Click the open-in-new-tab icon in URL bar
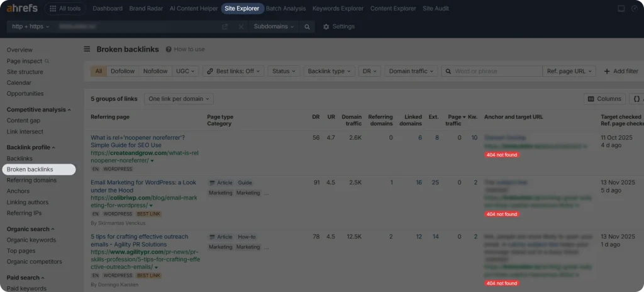Image resolution: width=644 pixels, height=292 pixels. point(225,26)
